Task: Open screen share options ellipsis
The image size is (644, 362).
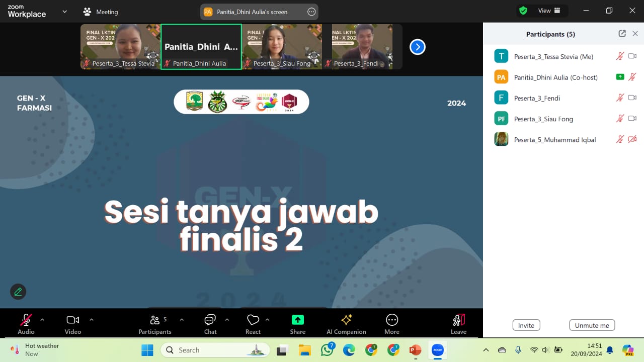Action: coord(311,12)
